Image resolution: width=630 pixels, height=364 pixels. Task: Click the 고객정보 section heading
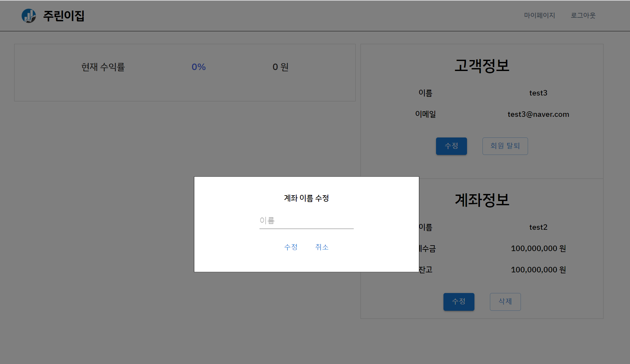coord(482,65)
